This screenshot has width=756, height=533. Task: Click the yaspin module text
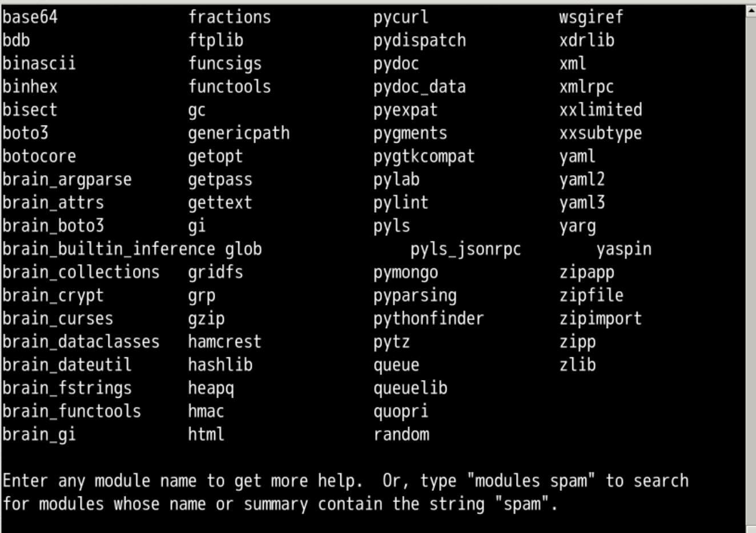point(624,249)
